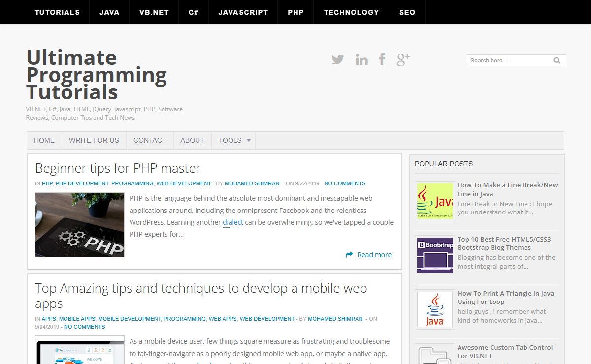This screenshot has width=591, height=364.
Task: Open the WEB APPS category link
Action: [223, 319]
